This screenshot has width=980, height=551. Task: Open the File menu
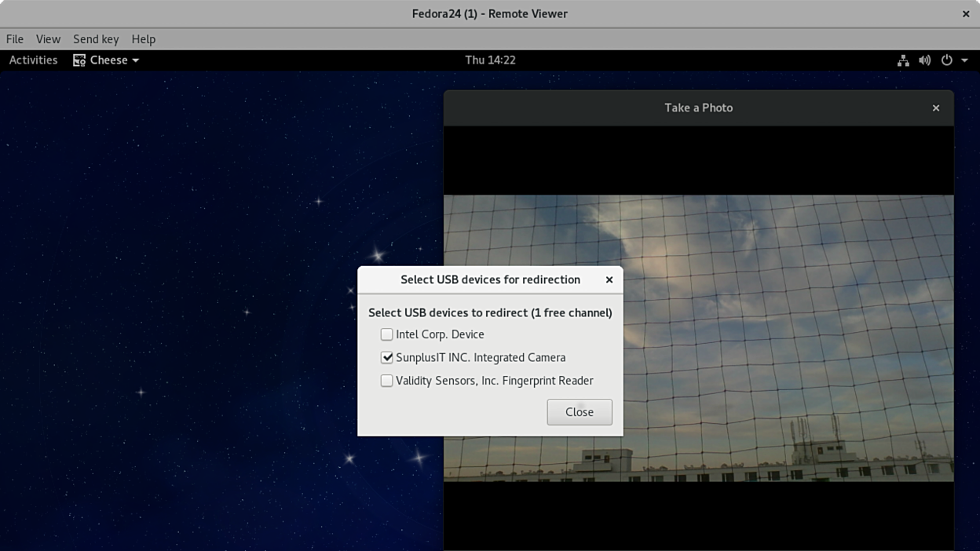tap(15, 39)
